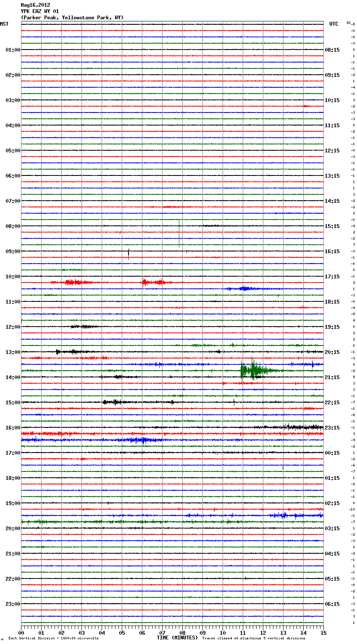Pick the 04:15 UTC time label
Image resolution: width=357 pixels, height=644 pixels.
click(x=332, y=554)
